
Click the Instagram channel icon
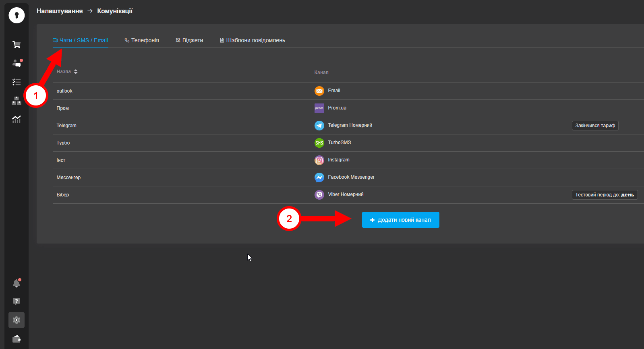319,160
